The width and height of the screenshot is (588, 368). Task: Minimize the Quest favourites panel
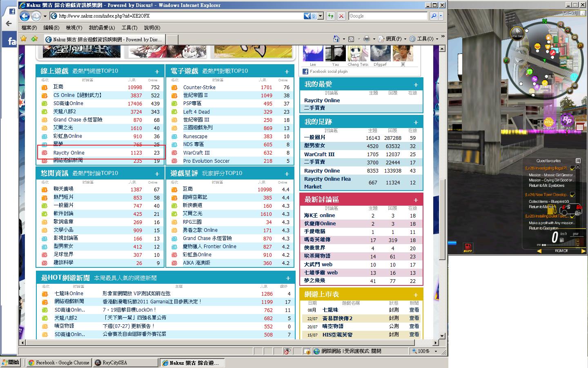coord(578,161)
